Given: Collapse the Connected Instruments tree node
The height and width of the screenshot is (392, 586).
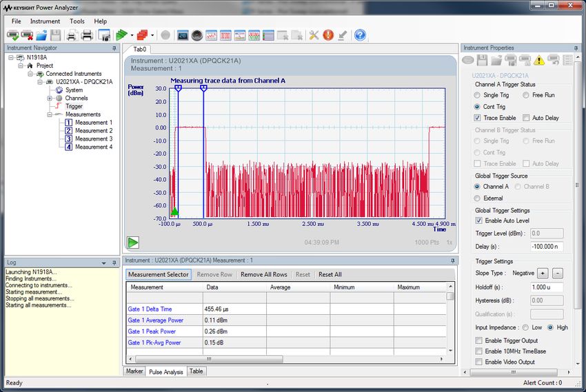Looking at the screenshot, I should [x=30, y=74].
